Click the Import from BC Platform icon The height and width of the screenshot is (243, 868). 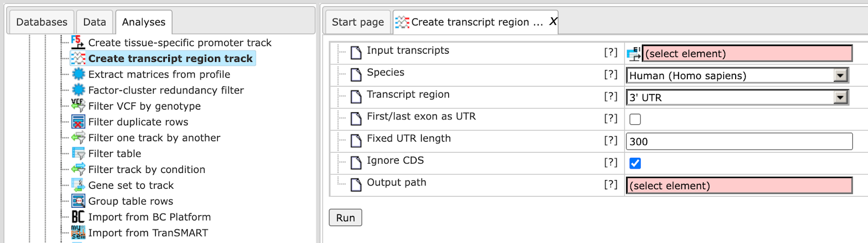78,216
